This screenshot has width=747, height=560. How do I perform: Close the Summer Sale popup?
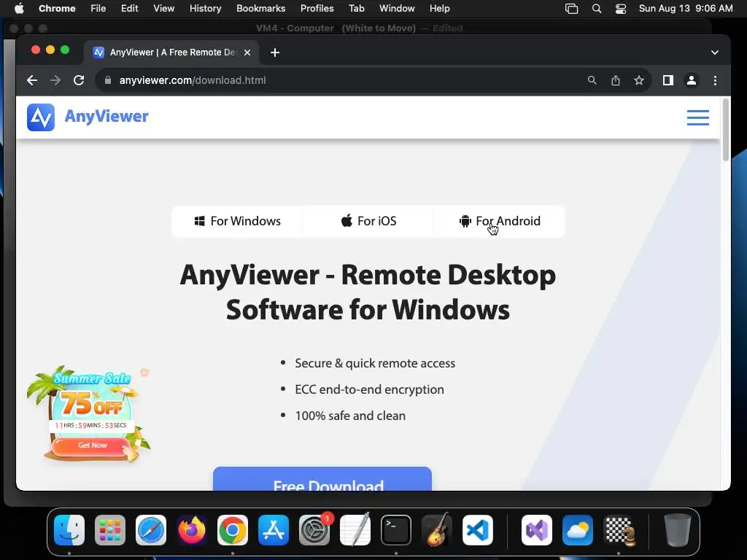coord(144,373)
